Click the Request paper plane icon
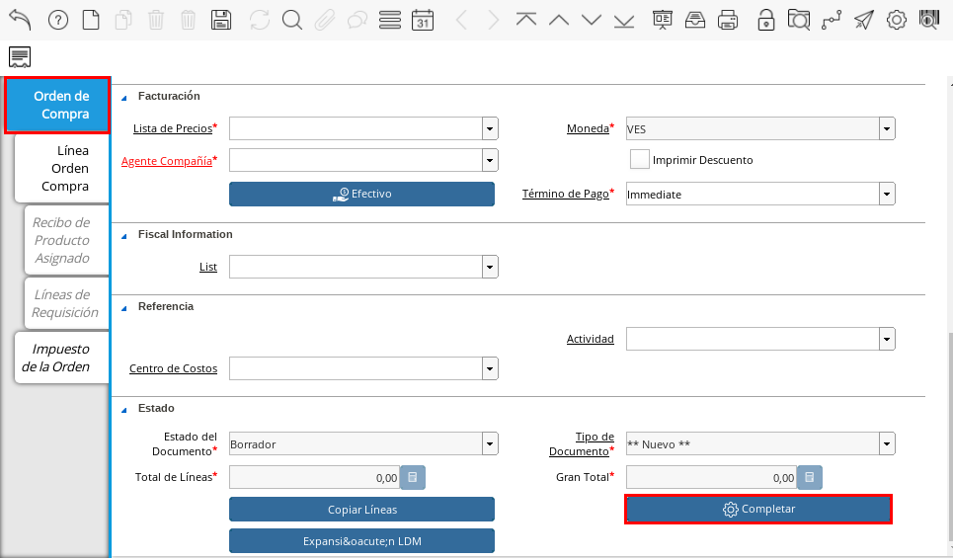 [864, 20]
